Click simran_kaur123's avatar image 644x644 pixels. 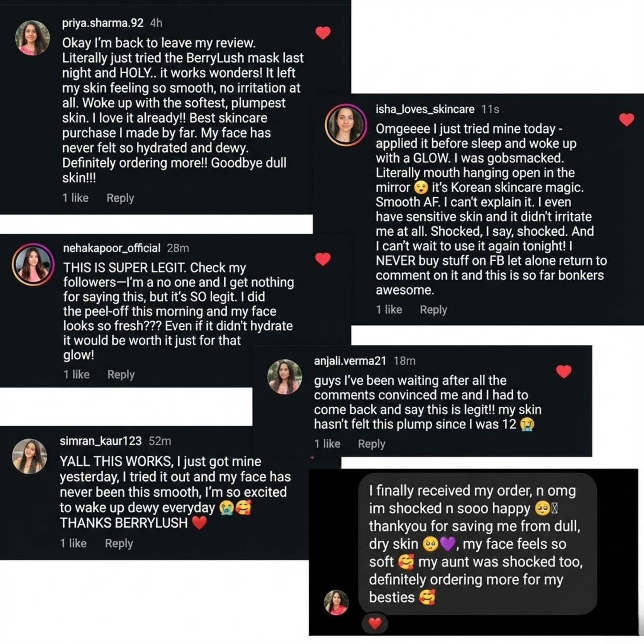(x=29, y=456)
